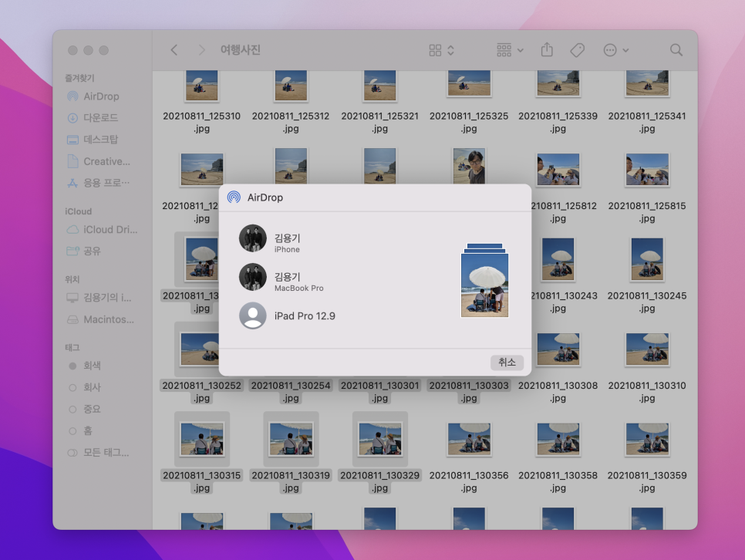745x560 pixels.
Task: Click the Finder back navigation arrow
Action: (174, 50)
